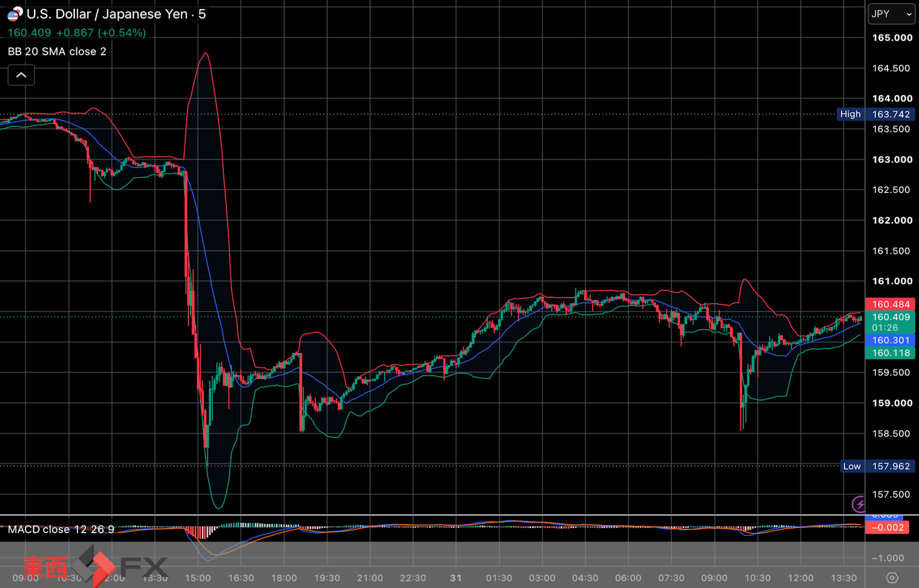The image size is (919, 588).
Task: Click the 31 date marker on time axis
Action: coord(456,578)
